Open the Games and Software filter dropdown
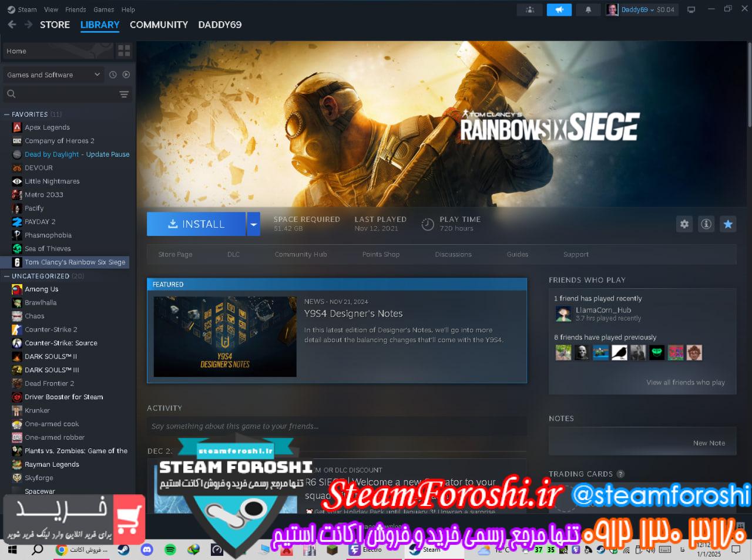 coord(53,75)
